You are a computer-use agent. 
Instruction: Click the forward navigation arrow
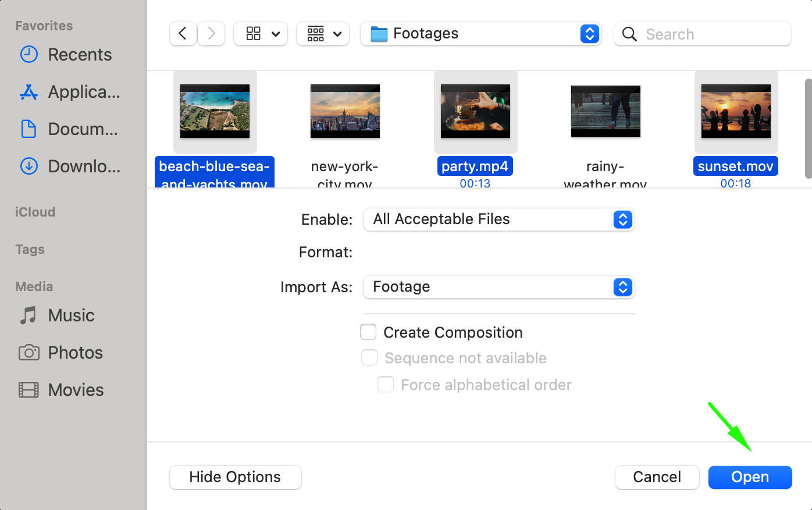[x=211, y=34]
